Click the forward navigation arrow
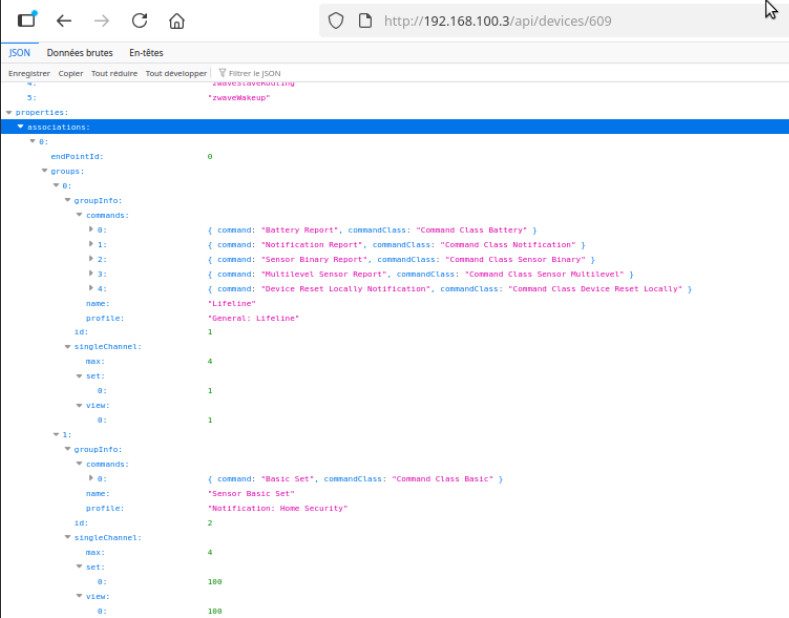 click(101, 20)
